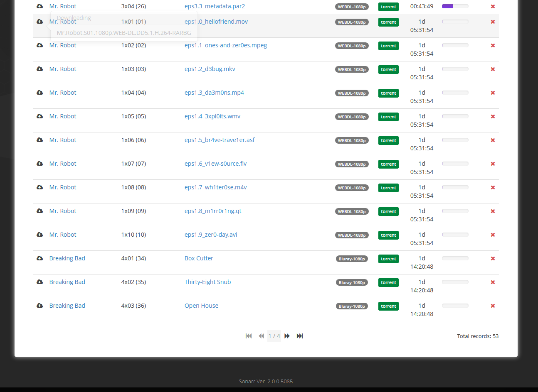Click the download icon next to eps3.3_metadata.par2
The height and width of the screenshot is (392, 538).
point(39,6)
